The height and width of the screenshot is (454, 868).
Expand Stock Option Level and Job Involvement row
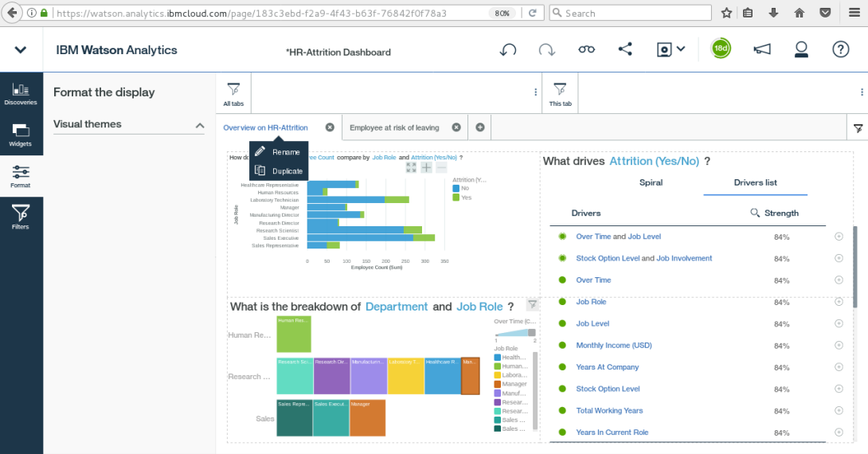coord(839,258)
